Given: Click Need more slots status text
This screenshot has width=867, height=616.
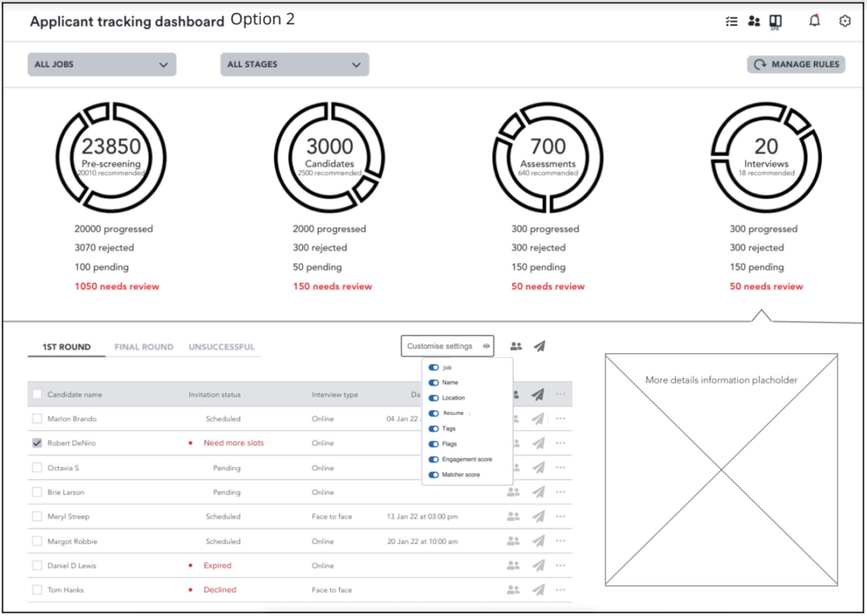Looking at the screenshot, I should click(234, 443).
